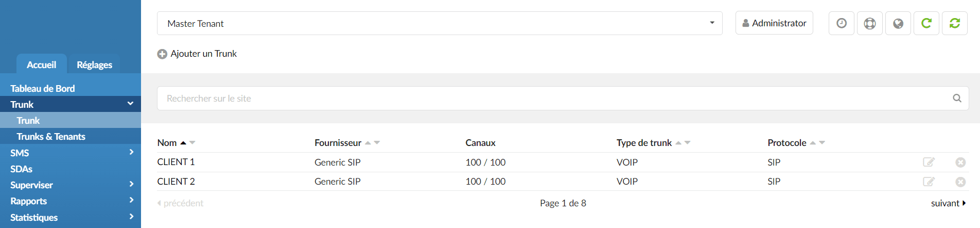Delete the CLIENT 2 trunk

[960, 182]
